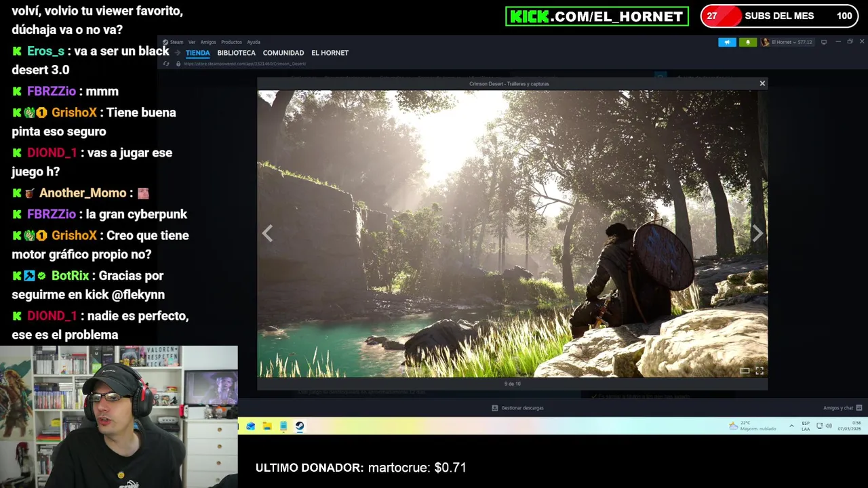The height and width of the screenshot is (488, 868).
Task: Open Amigos y chat
Action: pos(842,408)
